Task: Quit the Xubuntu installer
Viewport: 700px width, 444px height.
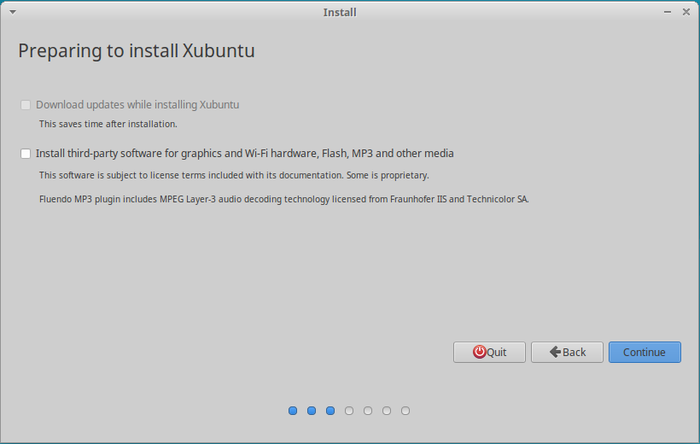Action: [x=489, y=352]
